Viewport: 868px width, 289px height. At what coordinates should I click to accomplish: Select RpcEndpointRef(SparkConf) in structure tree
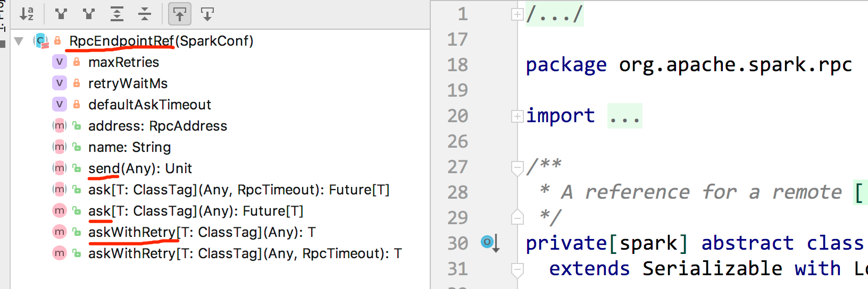click(x=161, y=41)
